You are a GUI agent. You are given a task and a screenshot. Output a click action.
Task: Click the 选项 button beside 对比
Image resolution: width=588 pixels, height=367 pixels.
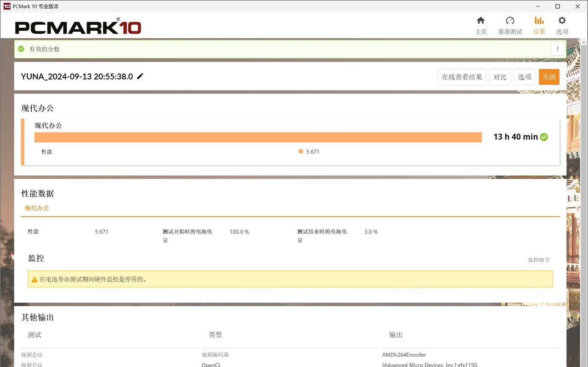pos(525,77)
